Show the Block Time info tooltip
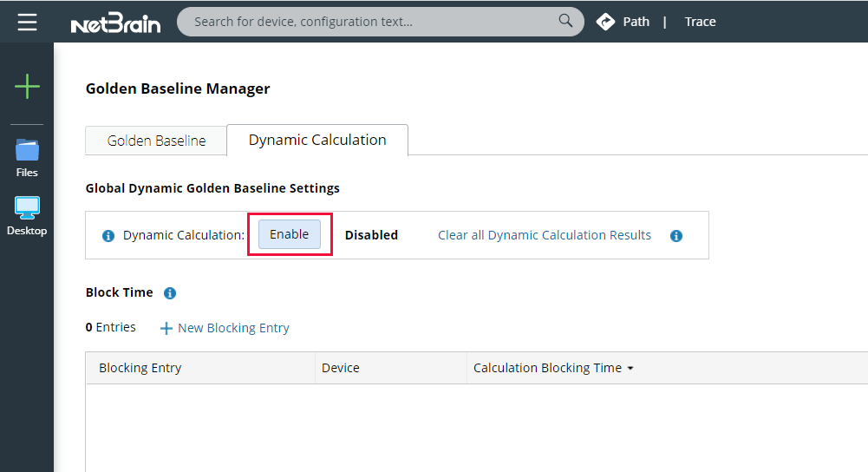The image size is (868, 472). point(170,293)
